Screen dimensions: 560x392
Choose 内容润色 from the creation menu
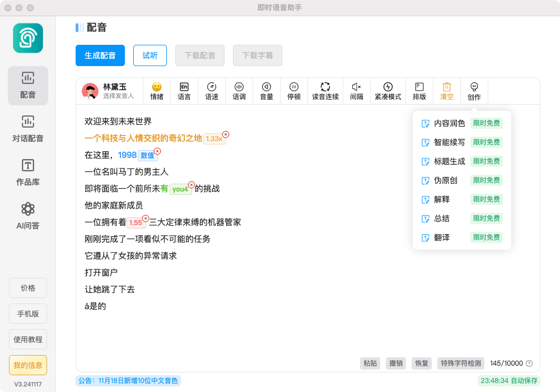(449, 123)
